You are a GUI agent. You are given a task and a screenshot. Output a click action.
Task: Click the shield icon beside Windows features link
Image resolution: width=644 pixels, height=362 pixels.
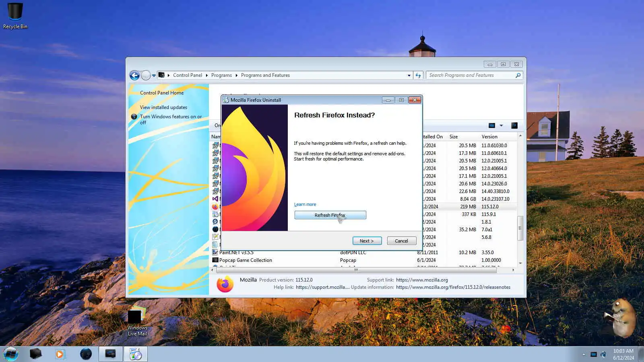(x=134, y=117)
